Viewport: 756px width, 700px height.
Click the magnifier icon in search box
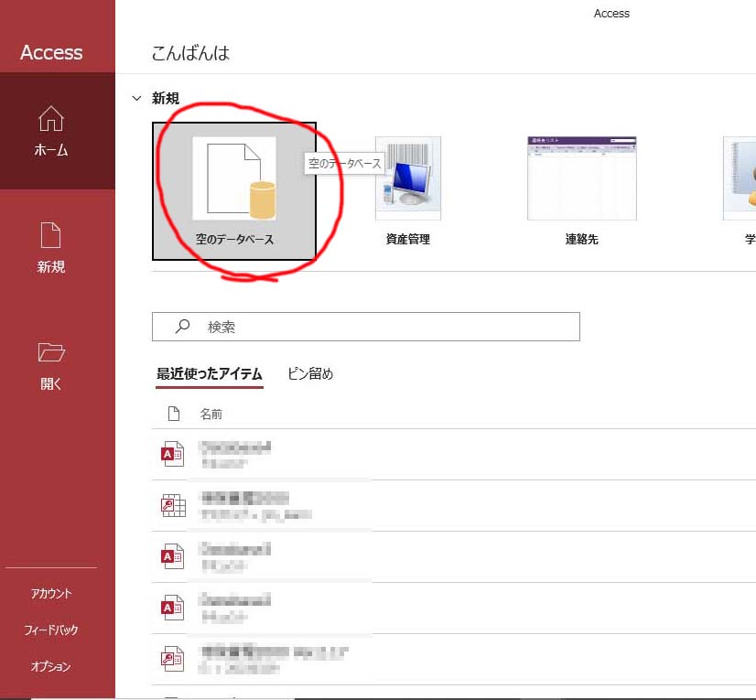pyautogui.click(x=182, y=327)
